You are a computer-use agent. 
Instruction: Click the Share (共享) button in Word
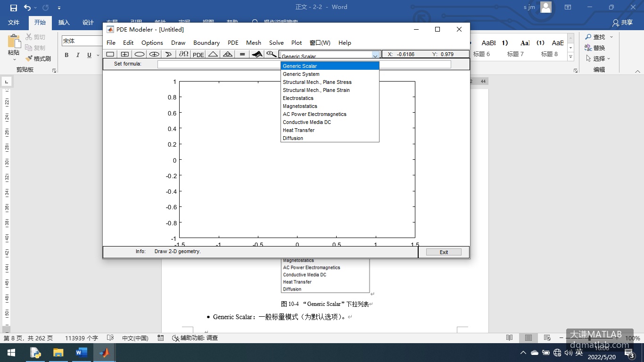click(622, 23)
